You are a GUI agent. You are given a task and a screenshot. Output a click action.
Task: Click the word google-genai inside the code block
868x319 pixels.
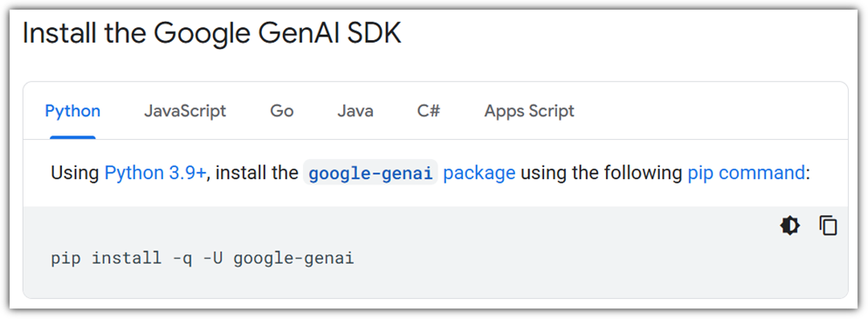point(293,259)
